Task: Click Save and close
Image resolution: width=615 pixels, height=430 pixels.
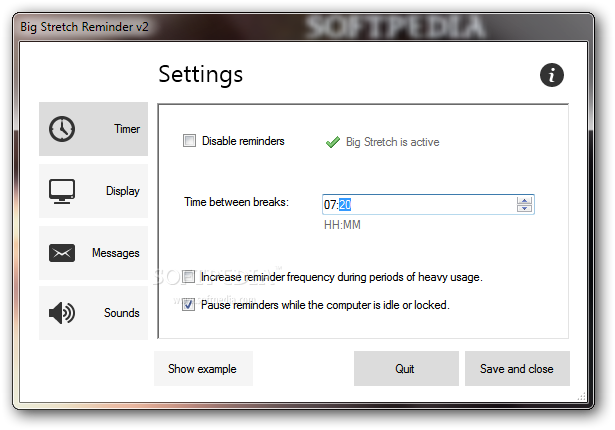Action: 517,368
